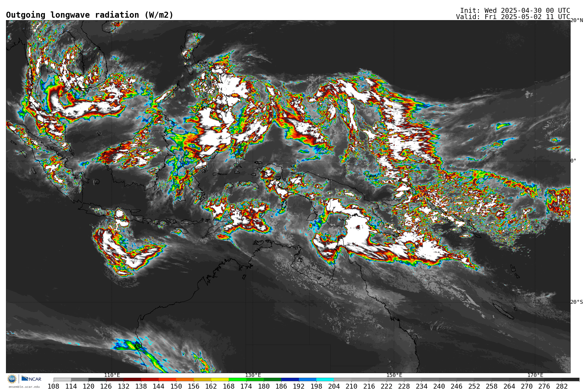Click the colorbar value label 156

pos(194,386)
